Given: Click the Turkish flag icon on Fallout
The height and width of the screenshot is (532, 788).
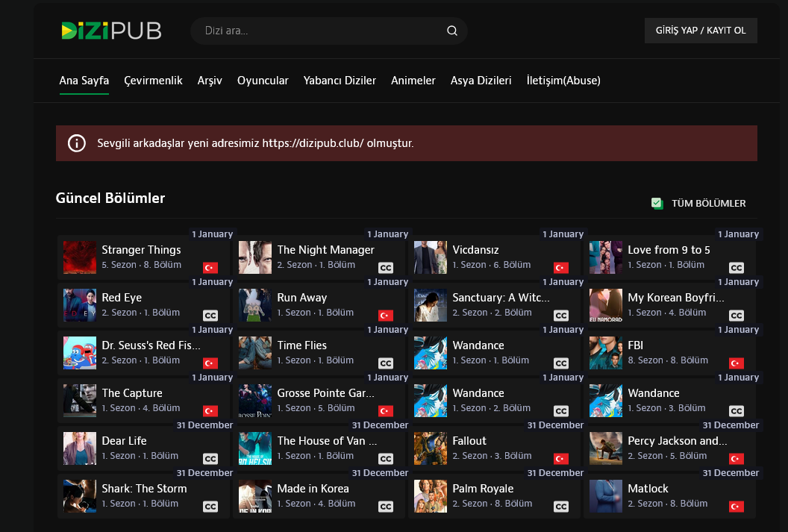Looking at the screenshot, I should pos(561,459).
